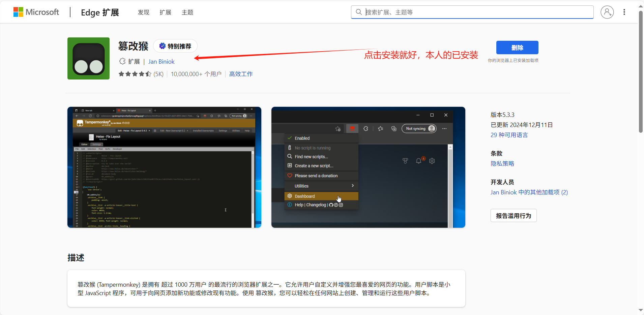
Task: Click the search magnifier icon
Action: [x=359, y=12]
